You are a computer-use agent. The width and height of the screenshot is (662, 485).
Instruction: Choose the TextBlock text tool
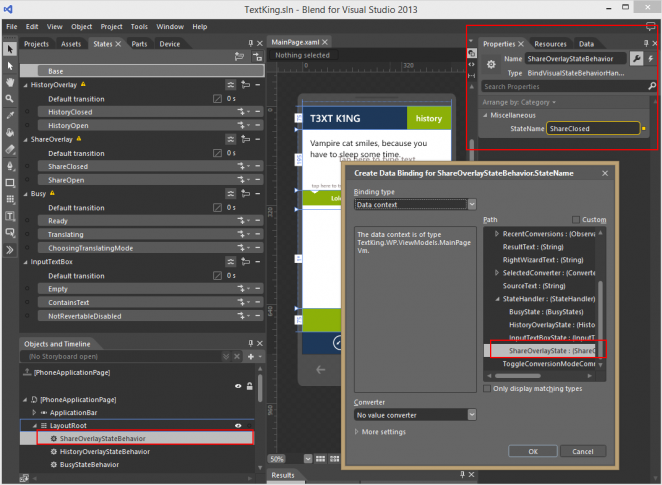(10, 216)
